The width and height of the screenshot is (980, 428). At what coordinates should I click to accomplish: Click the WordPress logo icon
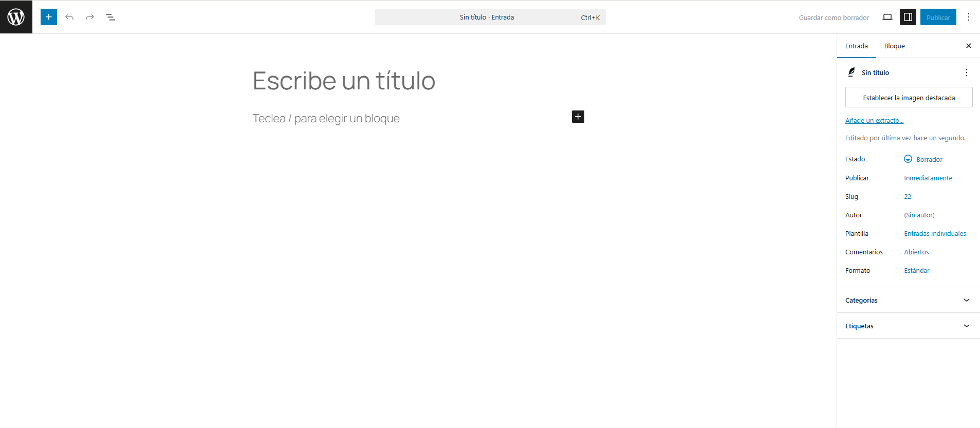16,17
